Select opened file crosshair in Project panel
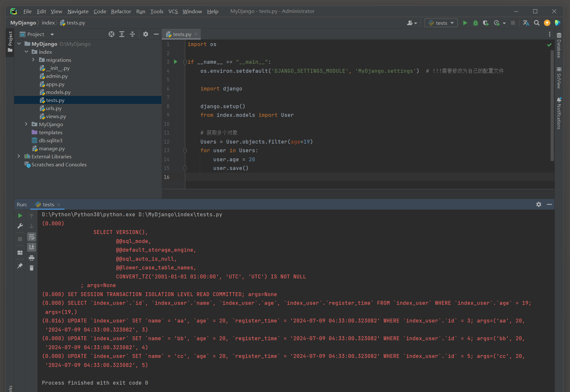 coord(111,34)
